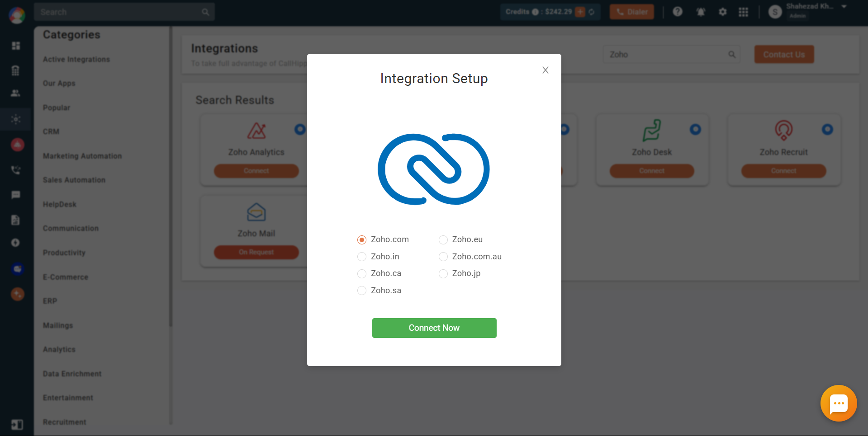Open the Active Integrations category
Viewport: 868px width, 436px height.
(76, 59)
